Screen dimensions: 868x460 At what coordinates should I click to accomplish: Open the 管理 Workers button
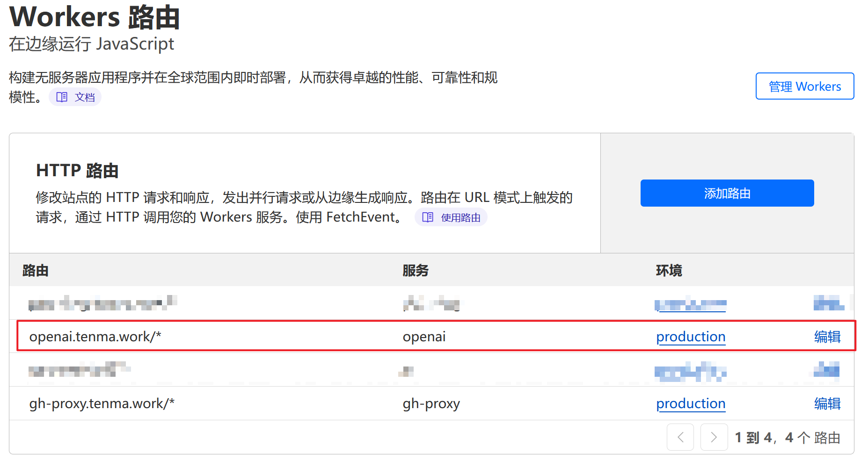[804, 86]
